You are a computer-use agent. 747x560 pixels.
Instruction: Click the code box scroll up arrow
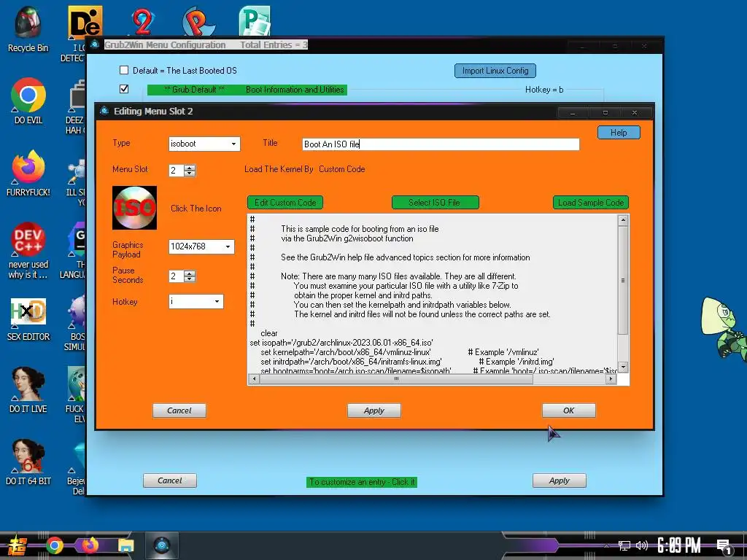623,220
